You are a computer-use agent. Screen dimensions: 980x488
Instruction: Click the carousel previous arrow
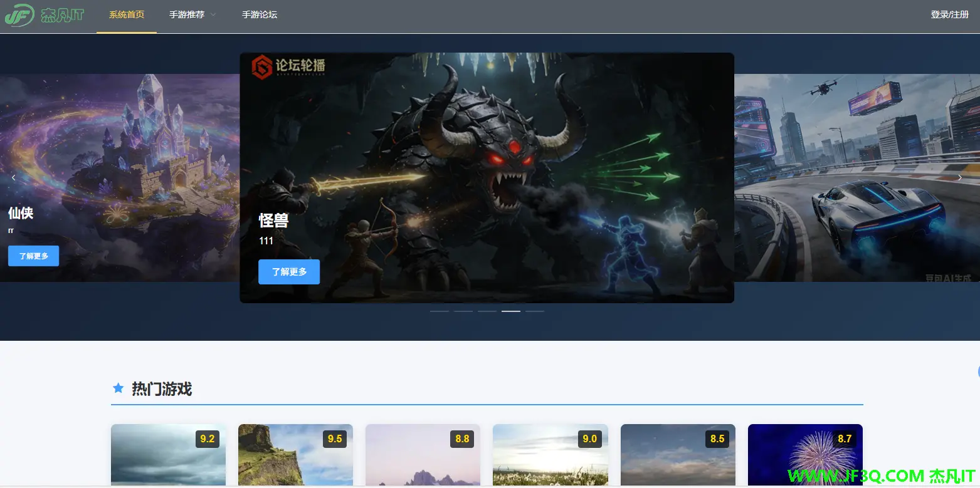point(14,178)
